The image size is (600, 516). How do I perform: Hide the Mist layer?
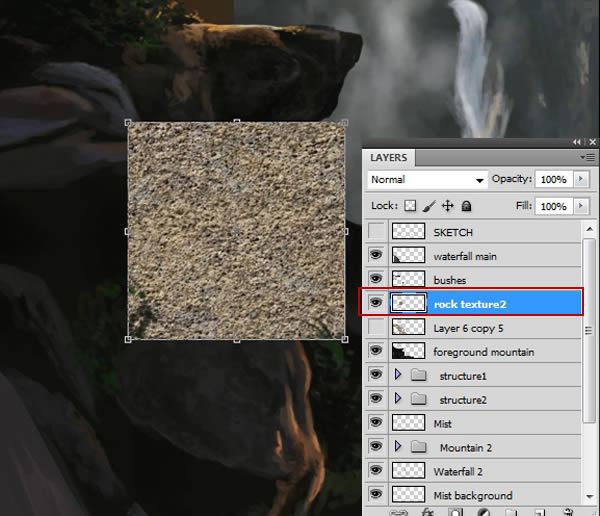click(376, 422)
